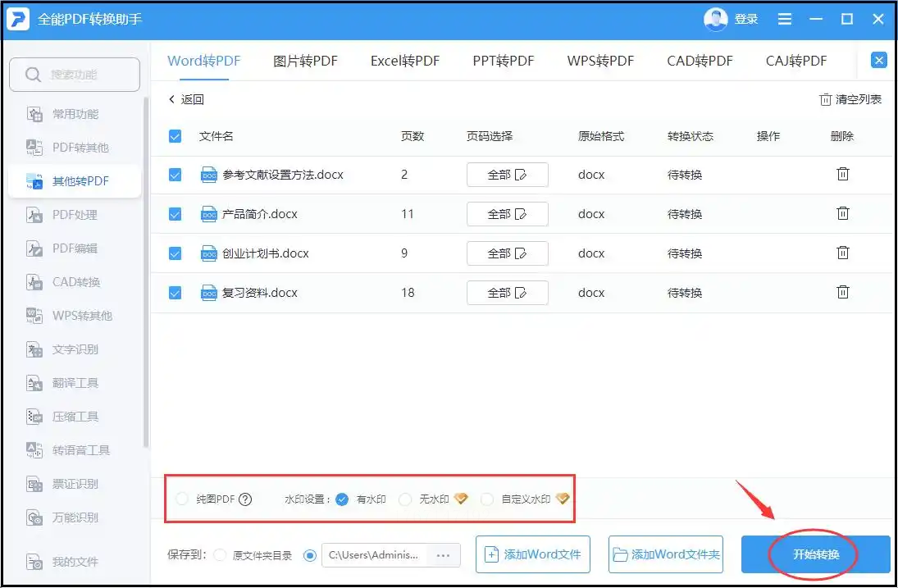This screenshot has height=588, width=898.
Task: Uncheck 参考文献设置方法.docx checkbox
Action: (x=175, y=175)
